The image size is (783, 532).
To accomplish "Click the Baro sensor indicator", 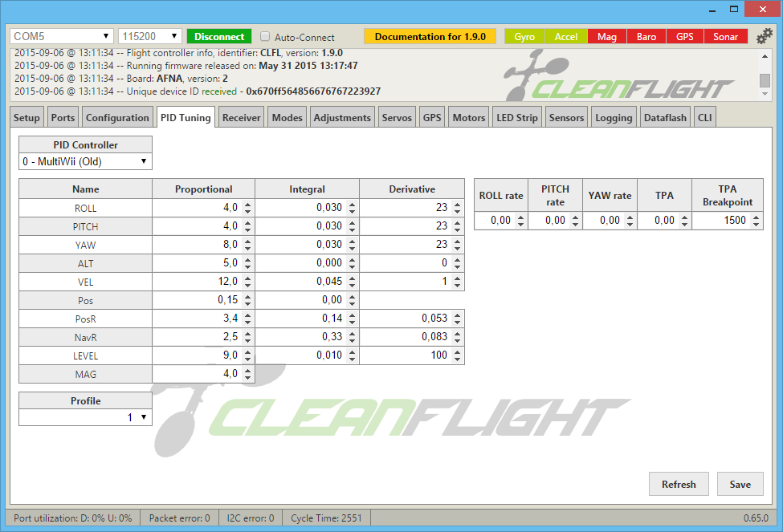I will click(x=646, y=36).
